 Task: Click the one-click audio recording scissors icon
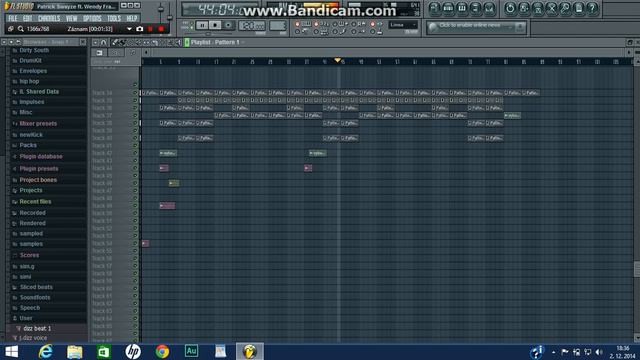coord(551,8)
